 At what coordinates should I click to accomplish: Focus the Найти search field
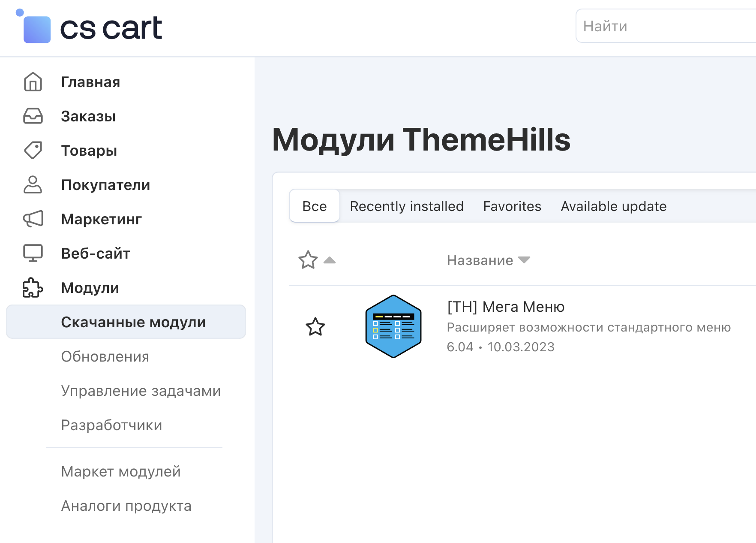[664, 26]
